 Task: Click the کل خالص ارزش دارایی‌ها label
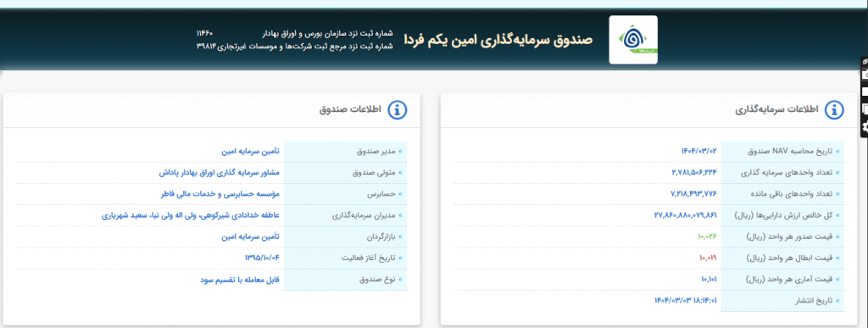[x=784, y=216]
